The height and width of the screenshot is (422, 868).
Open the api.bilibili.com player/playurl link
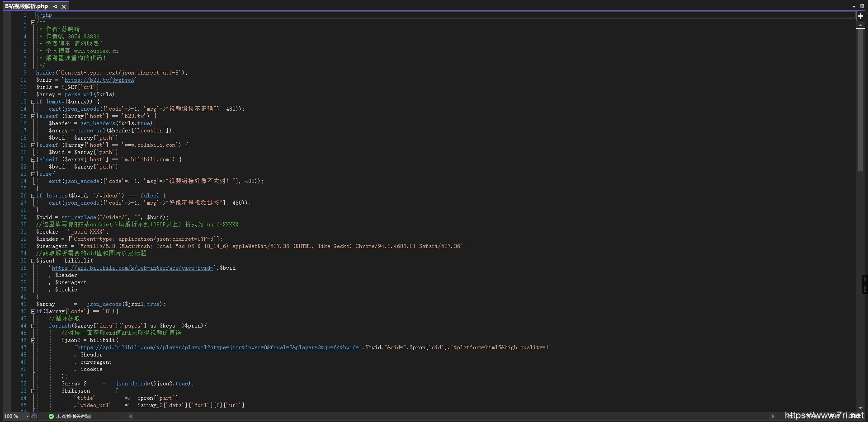pos(218,347)
